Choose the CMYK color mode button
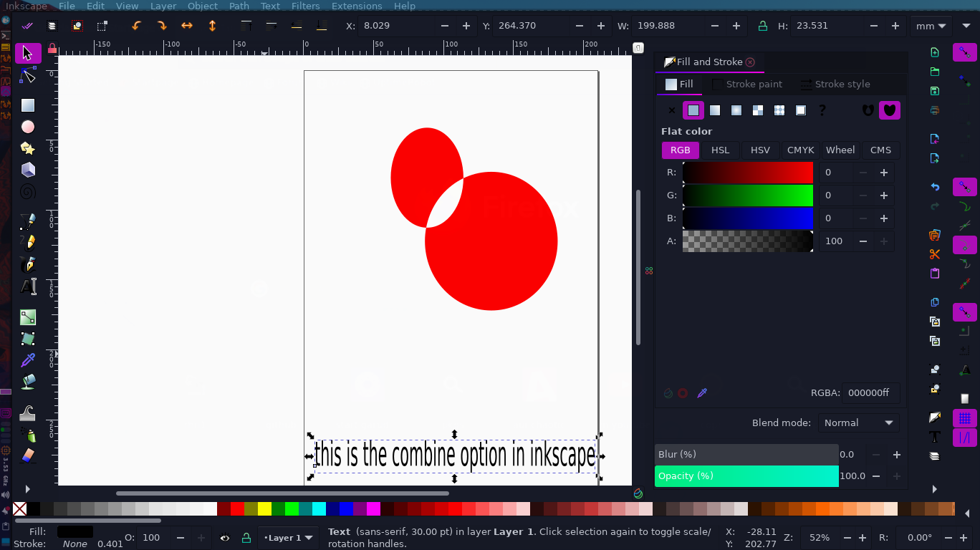The height and width of the screenshot is (550, 980). click(800, 150)
